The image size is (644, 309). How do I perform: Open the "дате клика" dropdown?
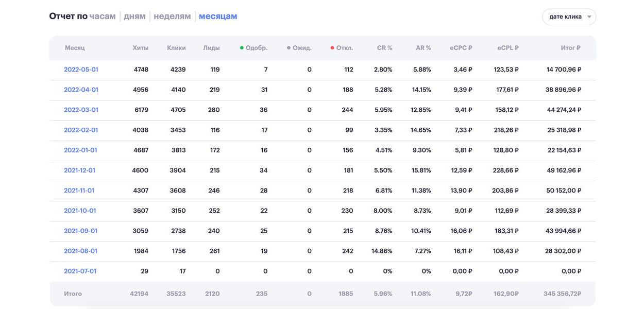point(569,17)
